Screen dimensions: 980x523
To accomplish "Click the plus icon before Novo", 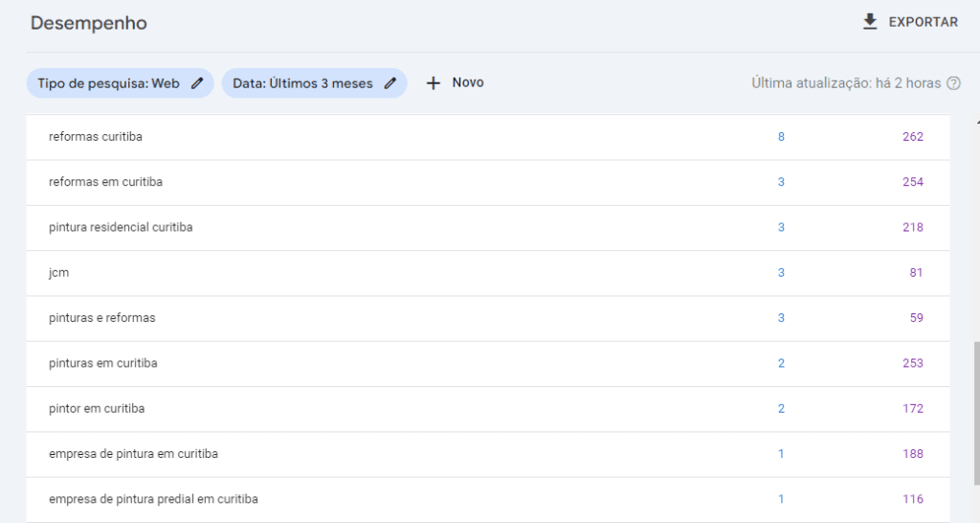I will (x=433, y=83).
